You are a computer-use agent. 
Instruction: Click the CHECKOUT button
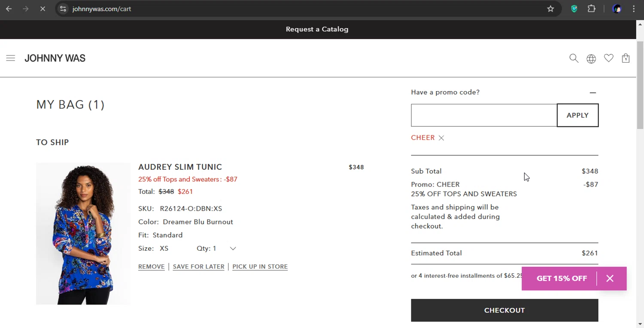[x=504, y=310]
